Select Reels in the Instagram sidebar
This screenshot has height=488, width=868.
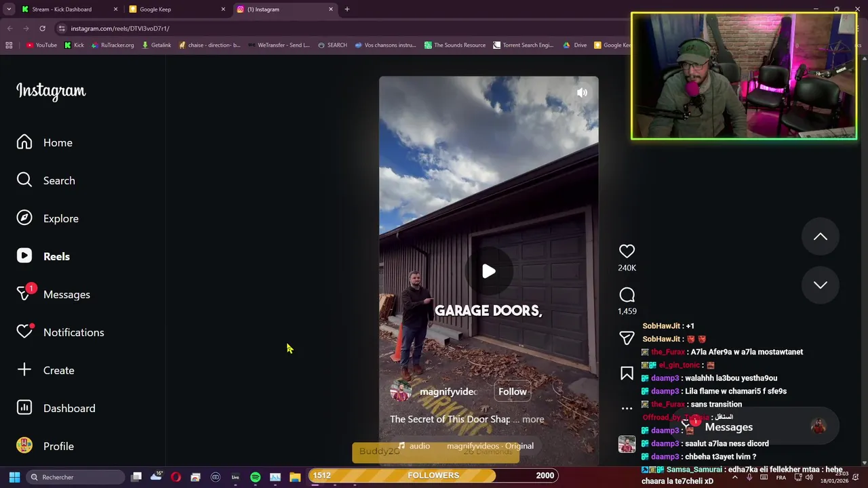pyautogui.click(x=43, y=256)
